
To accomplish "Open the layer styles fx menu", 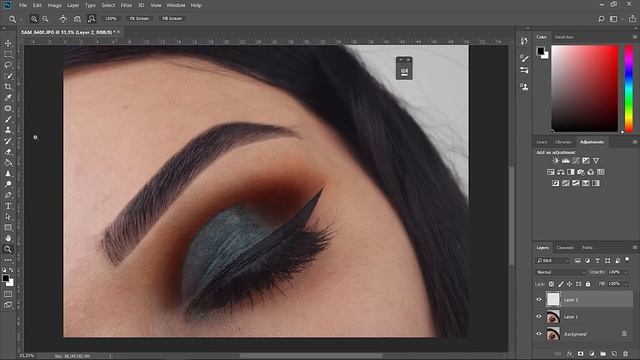I will coord(569,353).
